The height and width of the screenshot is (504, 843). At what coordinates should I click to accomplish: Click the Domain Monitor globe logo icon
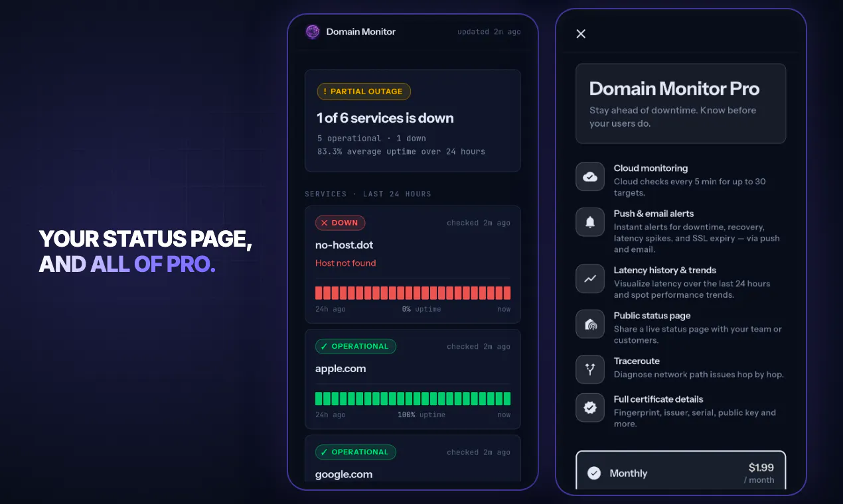click(313, 32)
